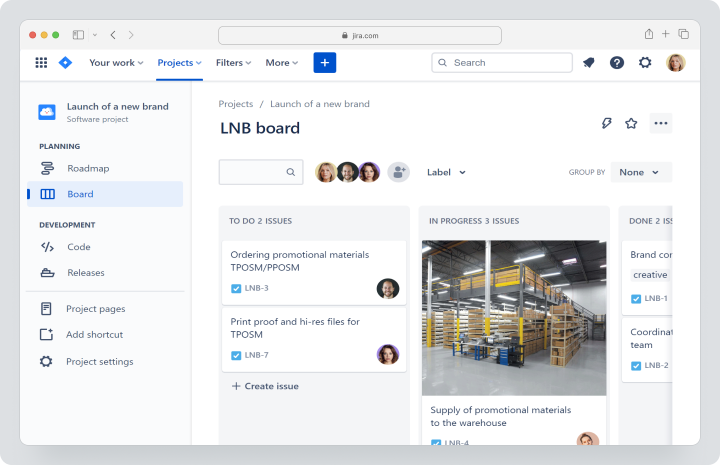This screenshot has width=720, height=465.
Task: Open the Filters menu
Action: [x=233, y=62]
